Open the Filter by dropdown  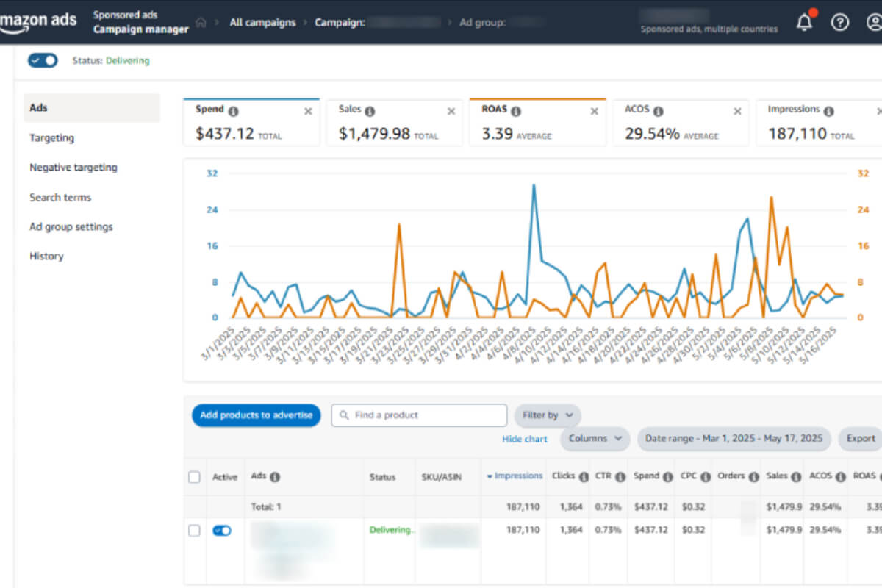pyautogui.click(x=548, y=415)
